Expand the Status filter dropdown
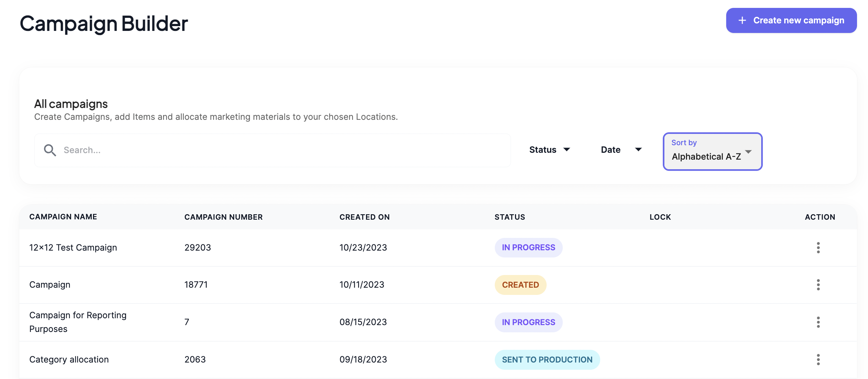The height and width of the screenshot is (379, 868). [549, 150]
